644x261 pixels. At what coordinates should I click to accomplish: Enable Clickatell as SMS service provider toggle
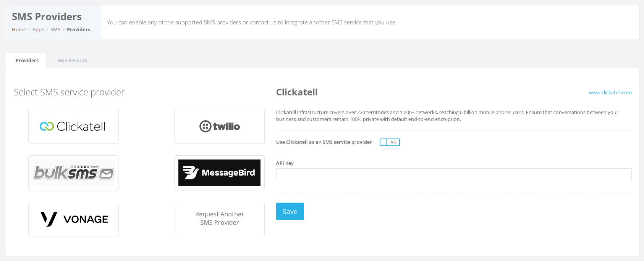390,142
